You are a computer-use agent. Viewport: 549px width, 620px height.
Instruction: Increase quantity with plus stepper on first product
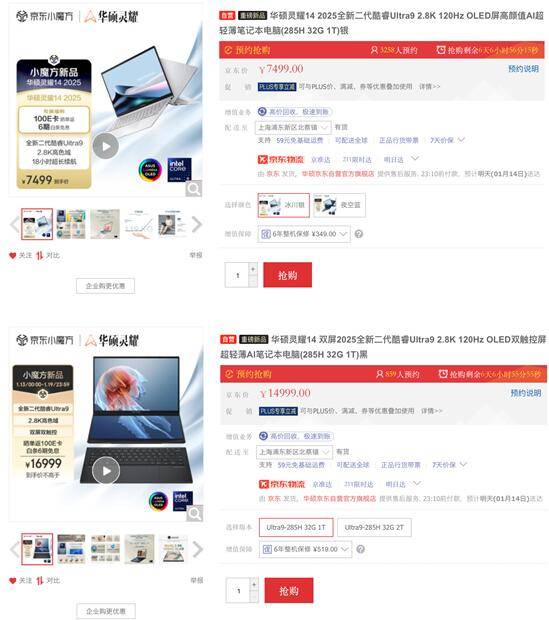coord(253,269)
